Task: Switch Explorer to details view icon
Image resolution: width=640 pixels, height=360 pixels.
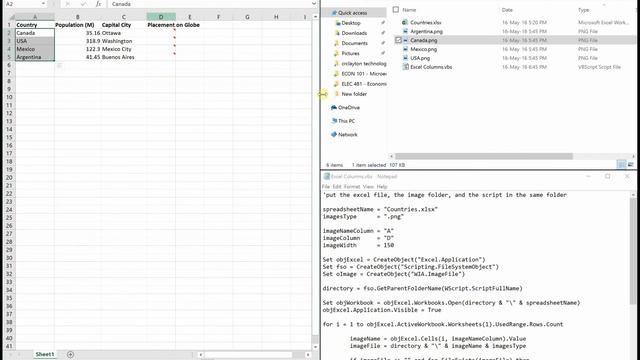Action: (x=621, y=164)
